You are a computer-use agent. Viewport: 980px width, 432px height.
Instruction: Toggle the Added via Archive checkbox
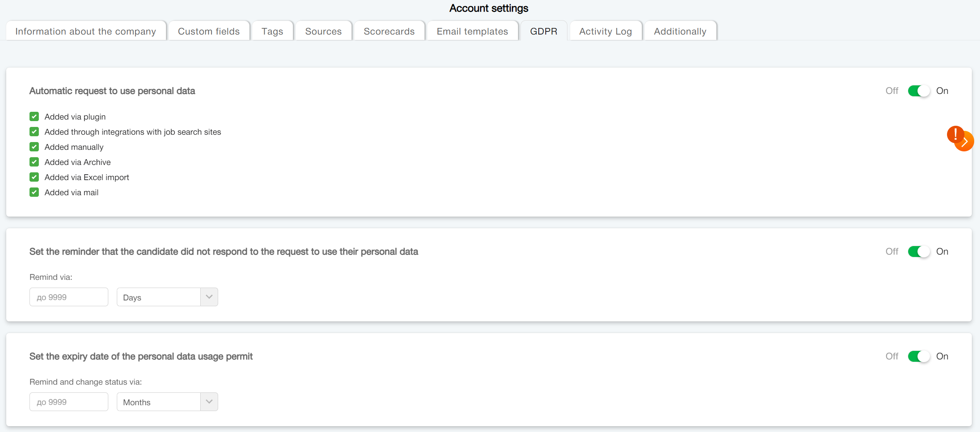tap(34, 162)
